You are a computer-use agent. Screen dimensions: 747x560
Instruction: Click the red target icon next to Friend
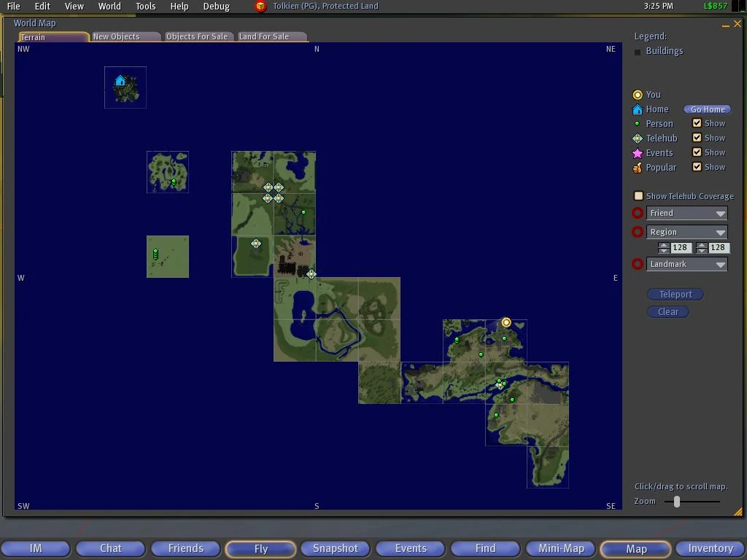638,213
